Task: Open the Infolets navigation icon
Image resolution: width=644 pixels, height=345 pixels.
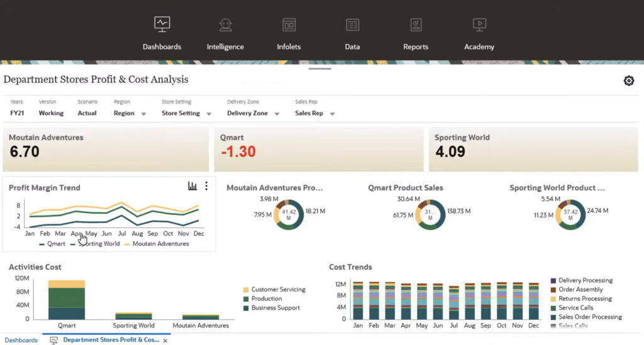Action: tap(289, 25)
